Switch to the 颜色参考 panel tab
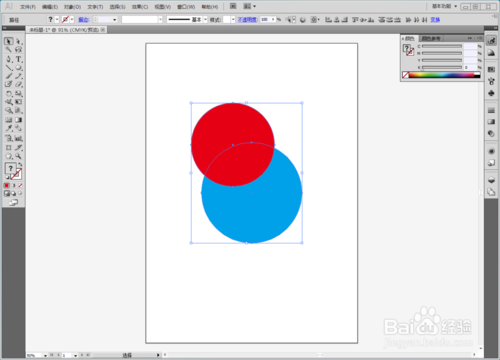The height and width of the screenshot is (360, 500). (431, 38)
